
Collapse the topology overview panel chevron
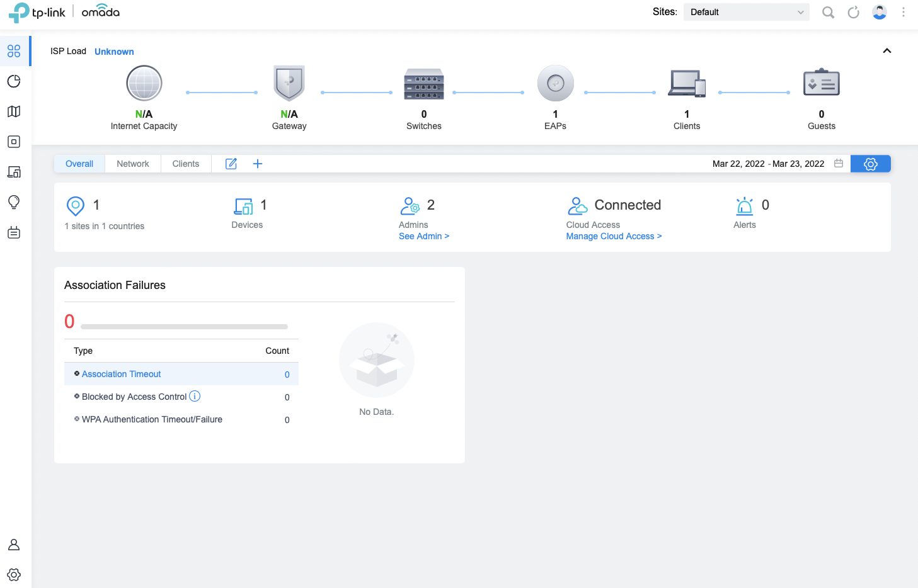(x=887, y=51)
